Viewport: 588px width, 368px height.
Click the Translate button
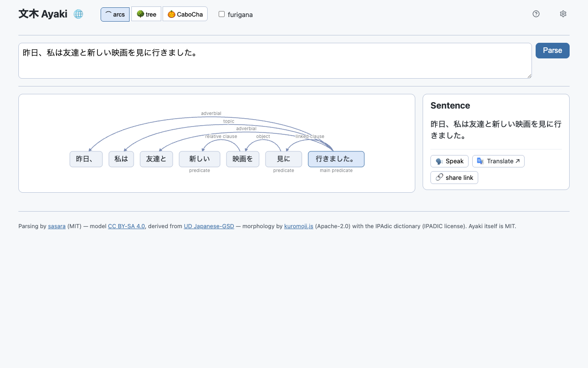coord(498,161)
